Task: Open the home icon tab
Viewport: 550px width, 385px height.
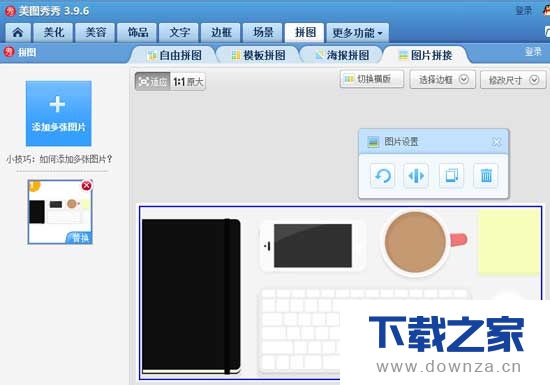Action: coord(18,33)
